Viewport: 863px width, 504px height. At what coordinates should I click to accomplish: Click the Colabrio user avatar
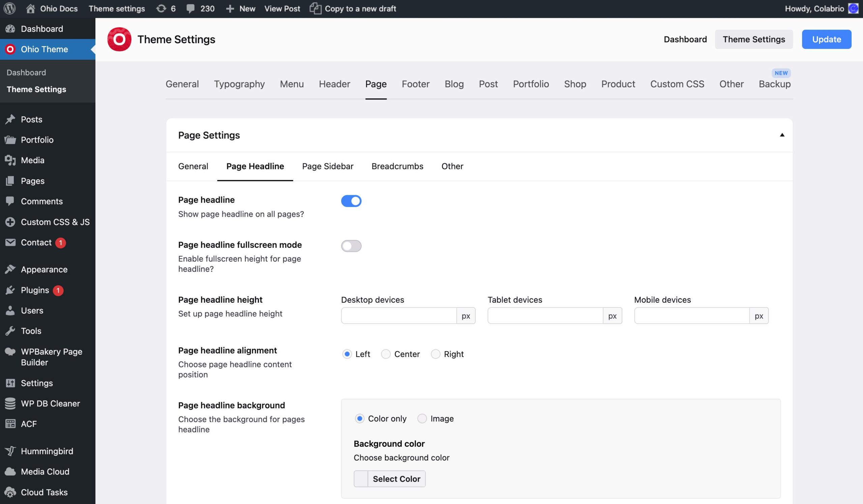tap(853, 8)
